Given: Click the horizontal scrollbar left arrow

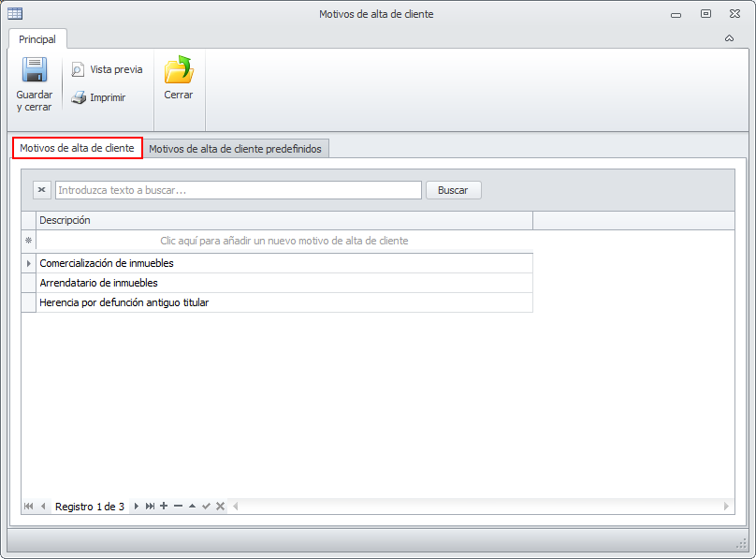Looking at the screenshot, I should (x=235, y=506).
